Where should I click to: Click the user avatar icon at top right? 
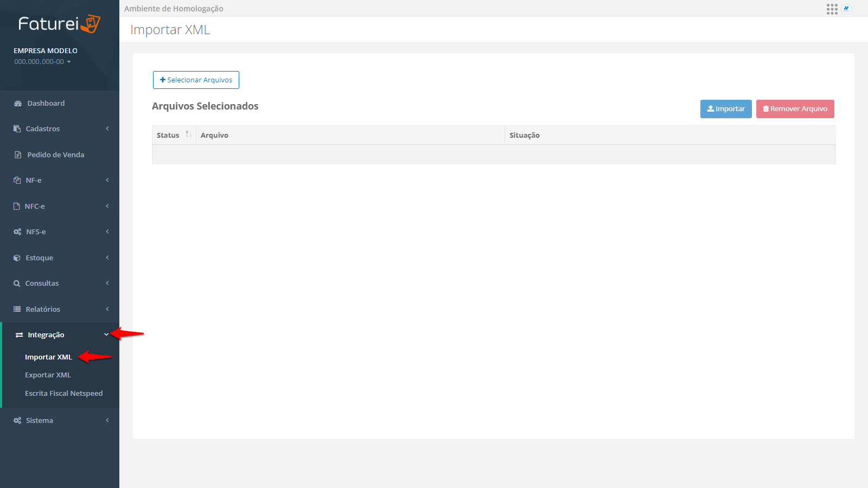click(x=846, y=9)
